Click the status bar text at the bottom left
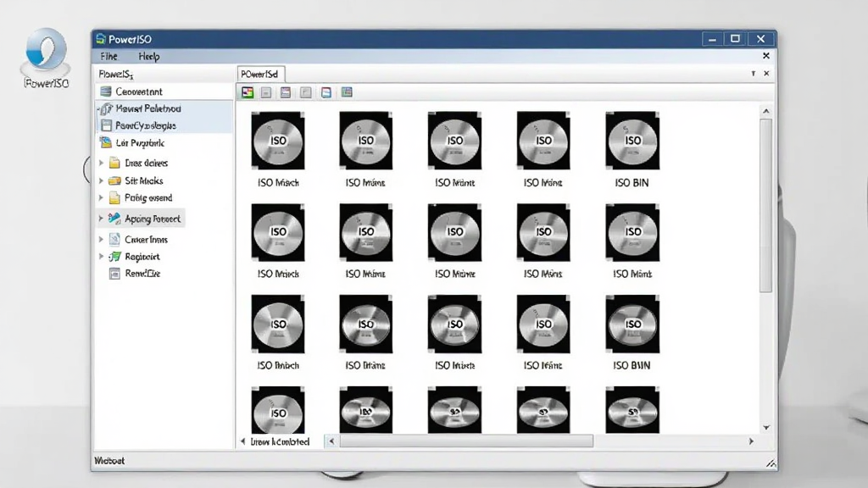 (109, 460)
